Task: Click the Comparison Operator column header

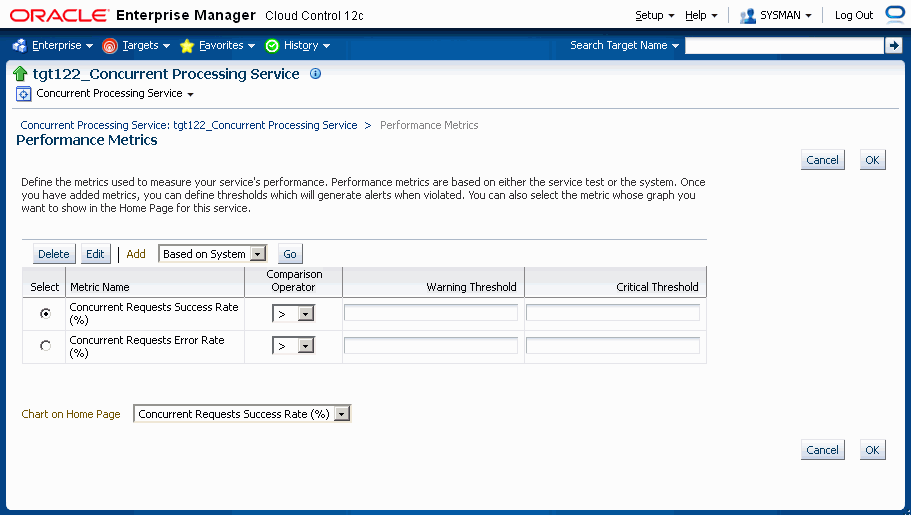Action: point(294,281)
